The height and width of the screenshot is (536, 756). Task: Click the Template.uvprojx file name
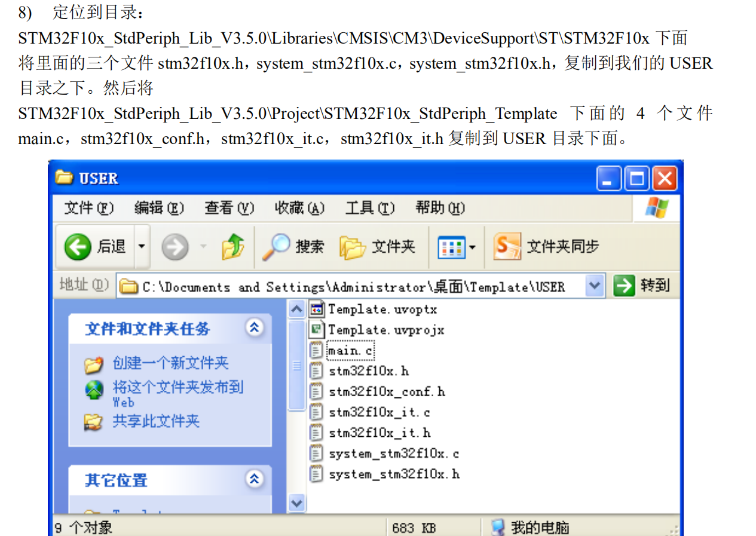tap(386, 330)
